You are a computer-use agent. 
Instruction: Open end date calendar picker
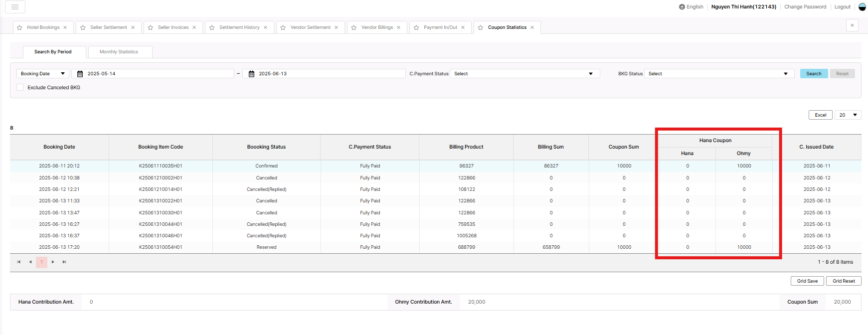click(x=251, y=74)
